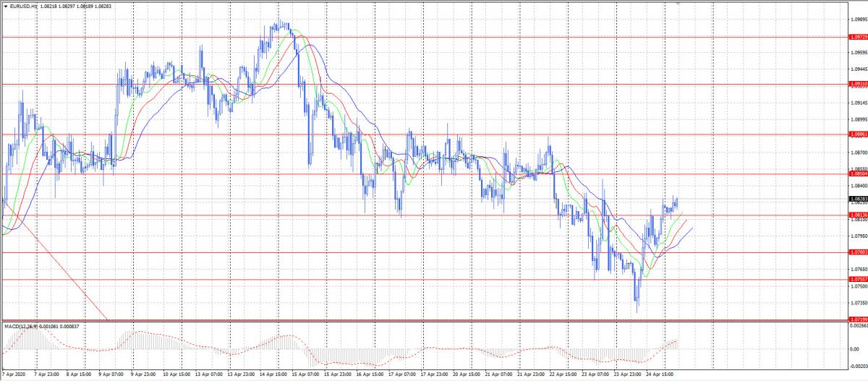The image size is (868, 381).
Task: Click the 1.08700 price scale value
Action: click(x=859, y=153)
